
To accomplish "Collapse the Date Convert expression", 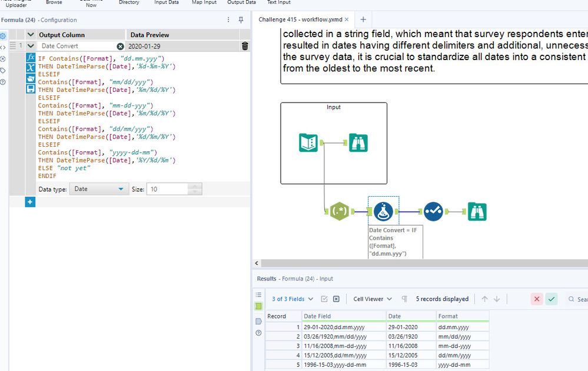I will [31, 46].
